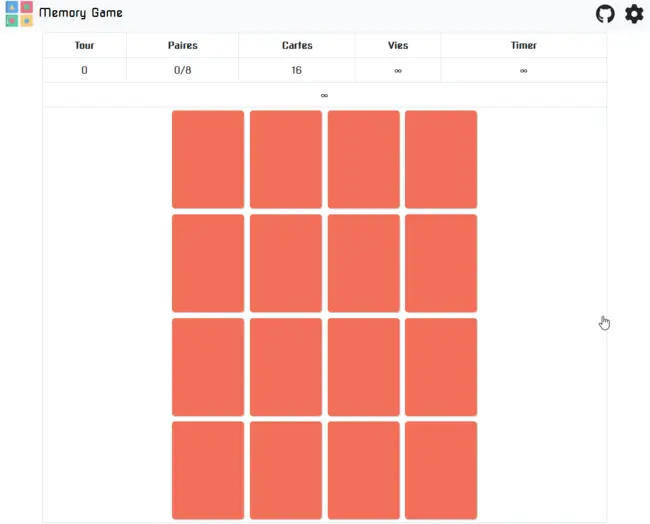Flip the last card in bottom row
Screen dimensions: 650x524
tap(441, 470)
